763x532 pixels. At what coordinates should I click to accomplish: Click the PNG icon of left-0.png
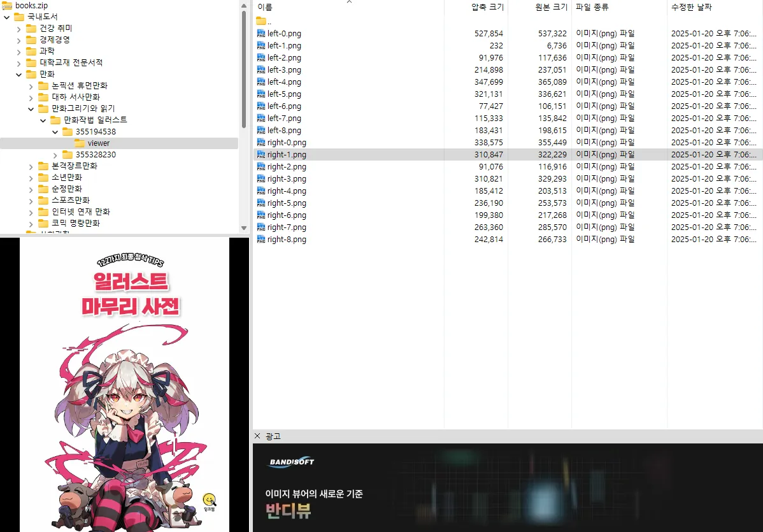[260, 33]
